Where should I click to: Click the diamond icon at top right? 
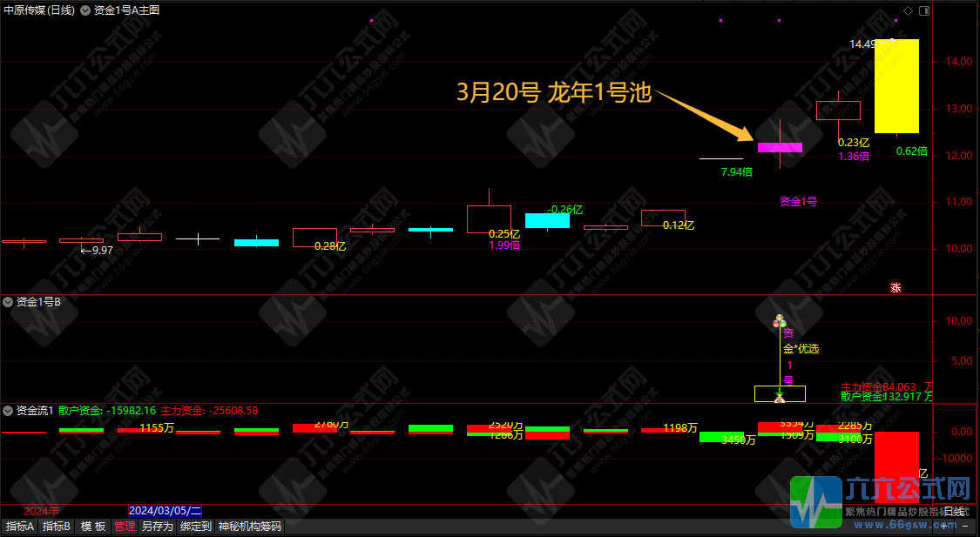(x=908, y=10)
